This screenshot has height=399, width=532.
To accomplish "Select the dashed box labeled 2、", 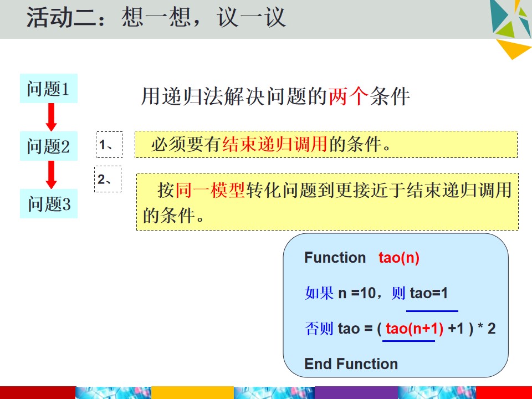I will [x=108, y=179].
